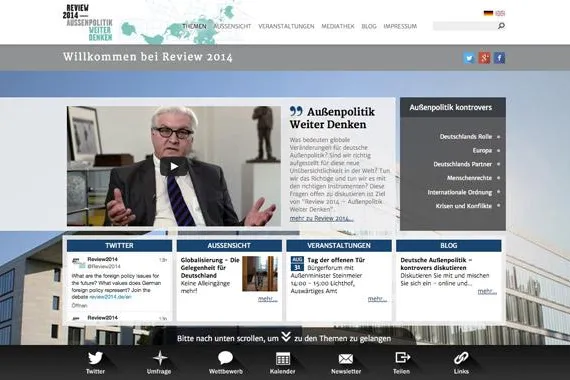Click the TWITTER panel header

click(x=119, y=245)
